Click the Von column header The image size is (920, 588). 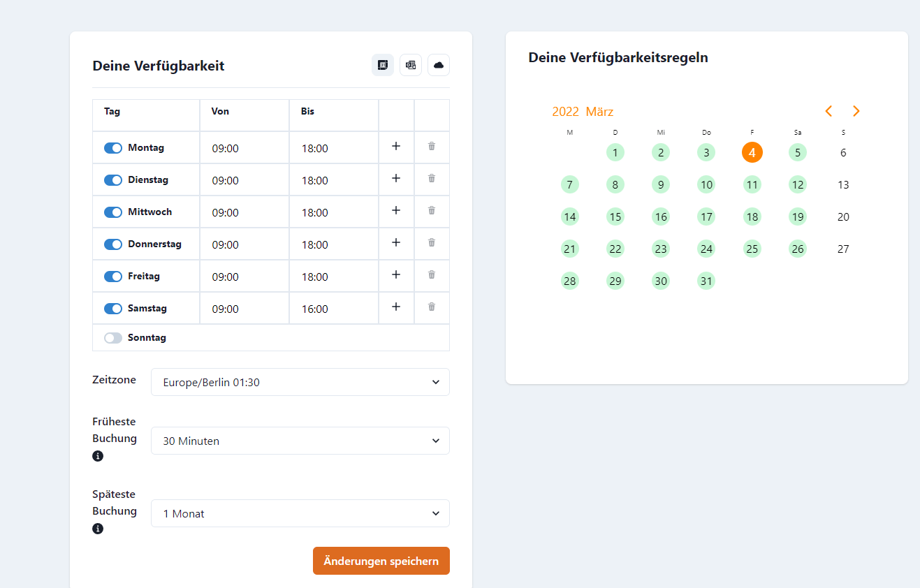220,111
